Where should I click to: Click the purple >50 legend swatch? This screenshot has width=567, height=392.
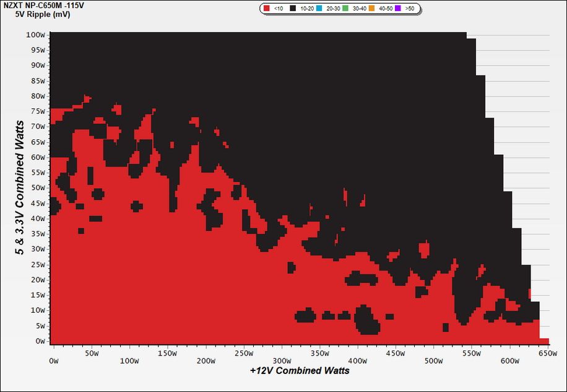coord(398,8)
